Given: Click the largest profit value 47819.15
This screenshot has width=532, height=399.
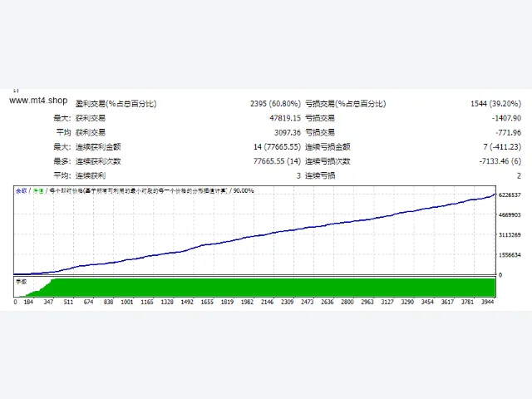Looking at the screenshot, I should (285, 118).
